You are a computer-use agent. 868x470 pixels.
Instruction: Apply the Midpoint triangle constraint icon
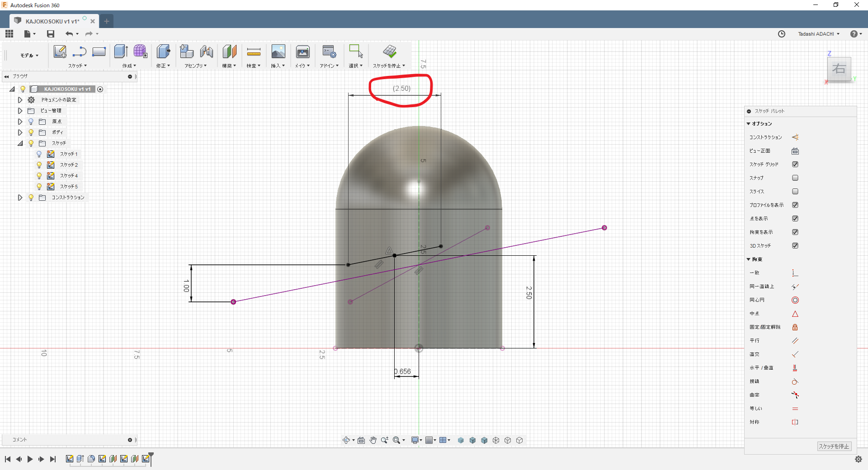[795, 314]
